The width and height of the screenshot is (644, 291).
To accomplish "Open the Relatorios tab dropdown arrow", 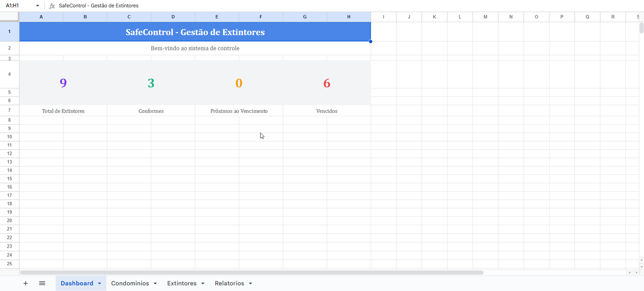I will [250, 284].
